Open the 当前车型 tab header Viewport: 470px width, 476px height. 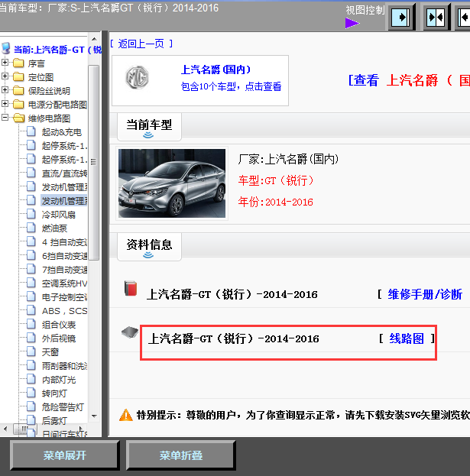click(149, 127)
